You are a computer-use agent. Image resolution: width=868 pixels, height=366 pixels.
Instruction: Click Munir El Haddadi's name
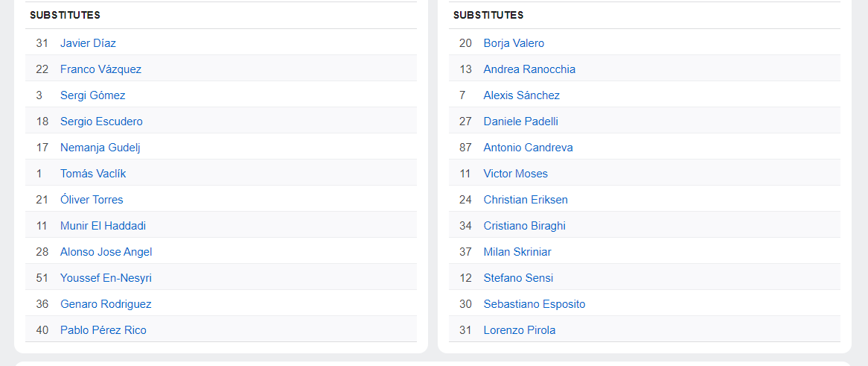point(103,226)
